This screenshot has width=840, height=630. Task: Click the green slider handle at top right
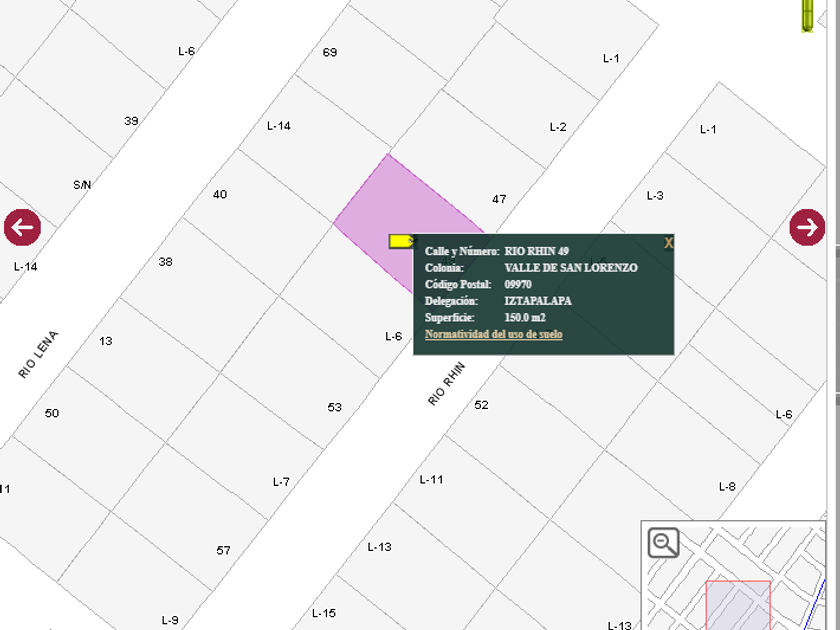click(x=808, y=17)
